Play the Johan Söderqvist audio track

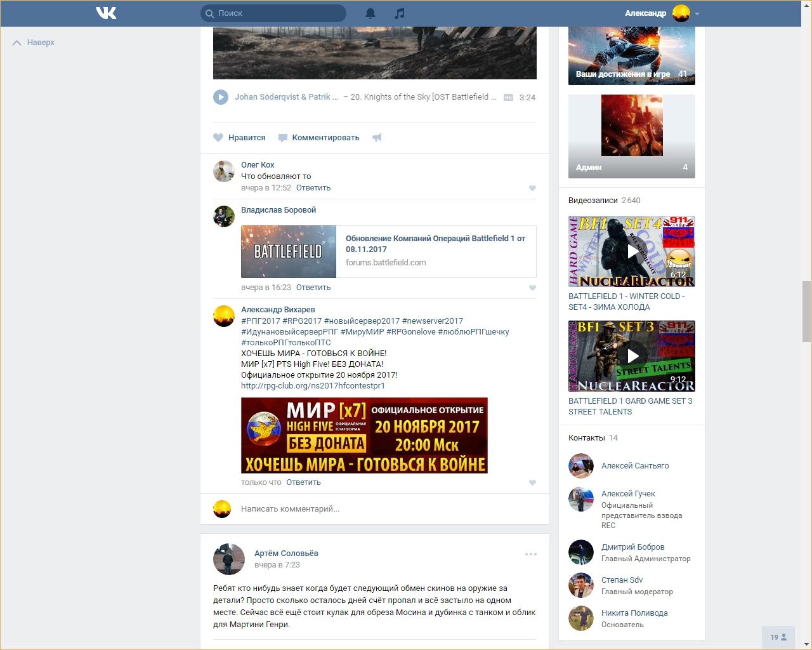point(221,97)
